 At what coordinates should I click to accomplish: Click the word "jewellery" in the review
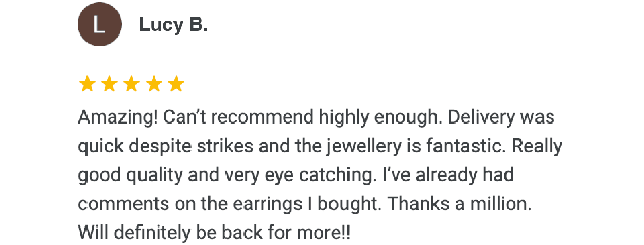coord(363,147)
